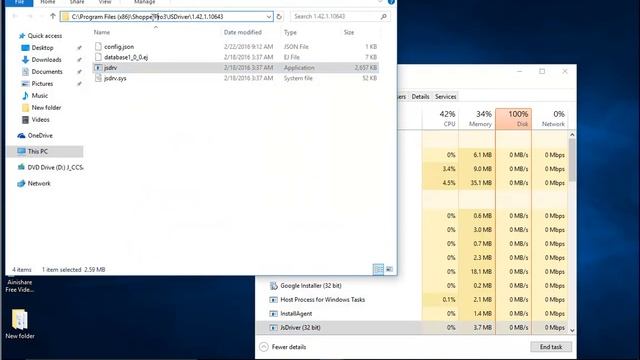Click the refresh icon next to address bar
The height and width of the screenshot is (360, 640).
pos(279,17)
